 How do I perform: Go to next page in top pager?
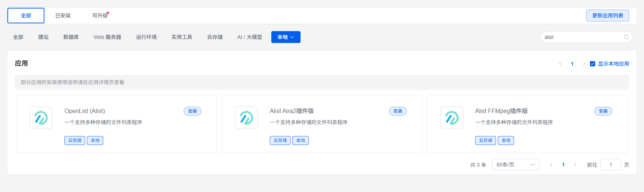pyautogui.click(x=584, y=64)
